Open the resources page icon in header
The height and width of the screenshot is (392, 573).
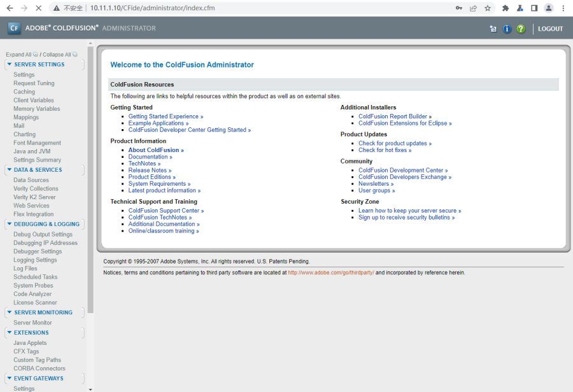click(x=493, y=29)
